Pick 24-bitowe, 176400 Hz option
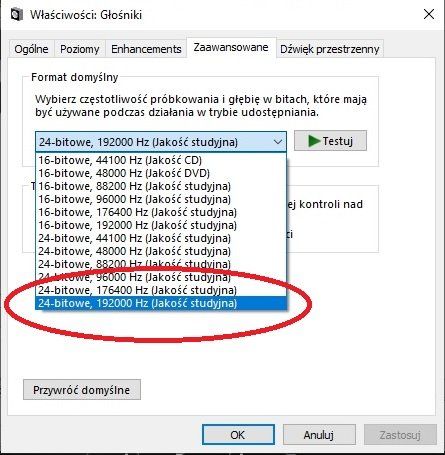Image resolution: width=445 pixels, height=455 pixels. (x=161, y=290)
